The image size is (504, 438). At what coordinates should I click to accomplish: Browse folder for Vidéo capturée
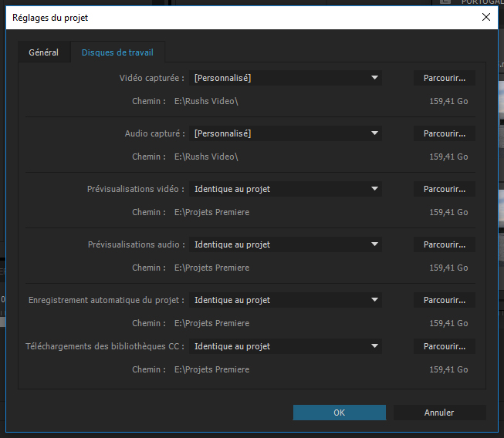[x=445, y=78]
